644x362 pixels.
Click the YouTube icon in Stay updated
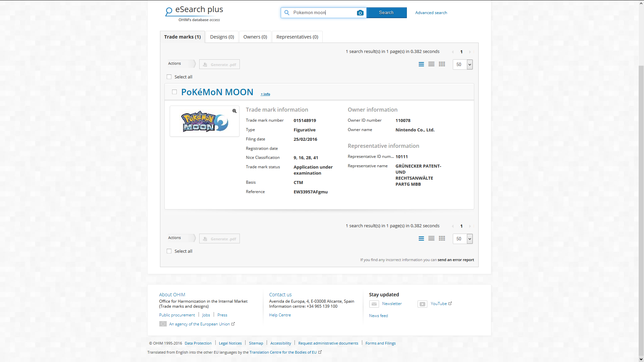click(x=422, y=304)
